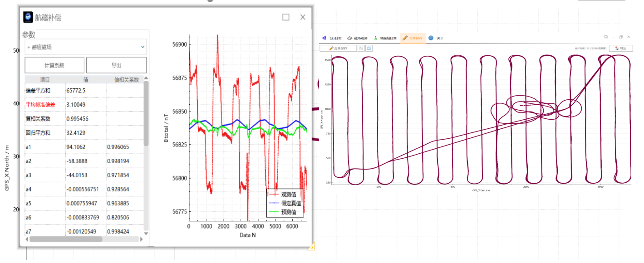Click the small icon right of 合并保存 button
The height and width of the screenshot is (263, 644).
click(x=361, y=48)
